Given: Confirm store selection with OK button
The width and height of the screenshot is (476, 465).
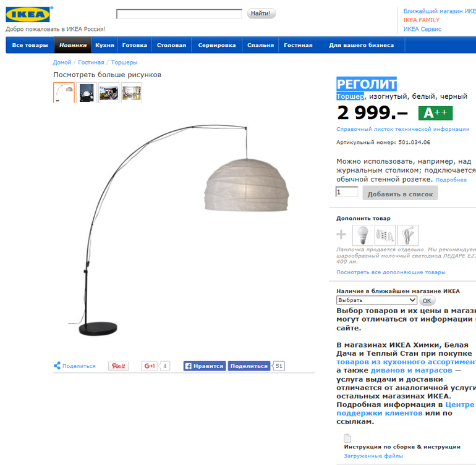Looking at the screenshot, I should [x=427, y=301].
